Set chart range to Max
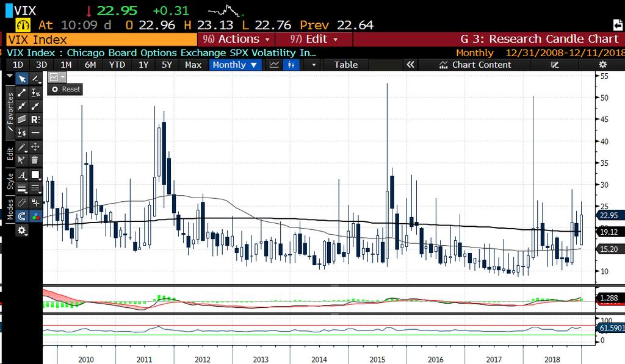 [x=193, y=65]
